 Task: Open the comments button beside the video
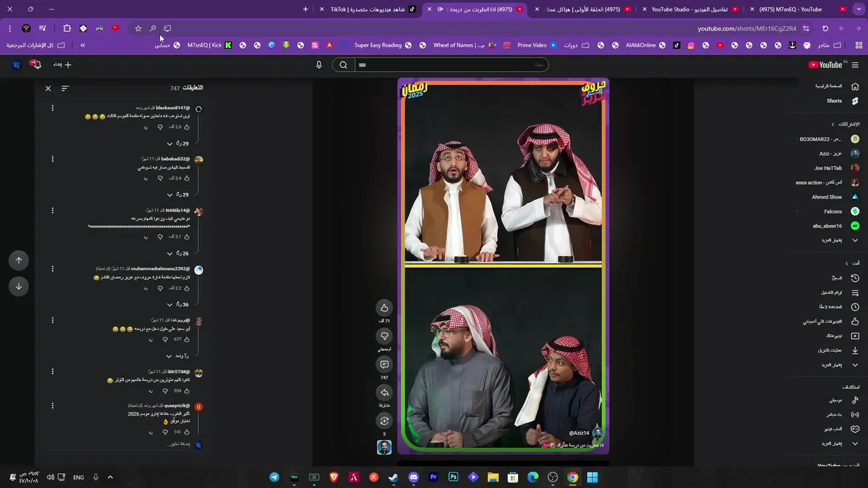pyautogui.click(x=384, y=365)
